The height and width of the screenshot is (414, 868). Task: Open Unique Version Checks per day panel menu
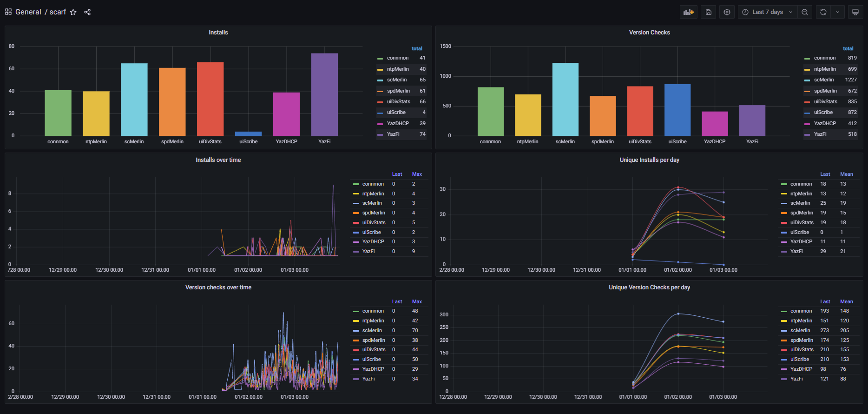tap(649, 287)
